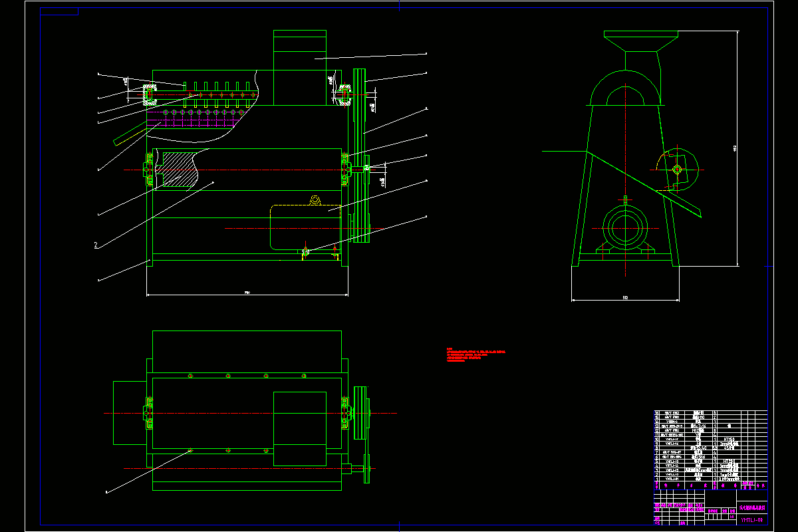Select the frame width dimension under front view

point(247,293)
